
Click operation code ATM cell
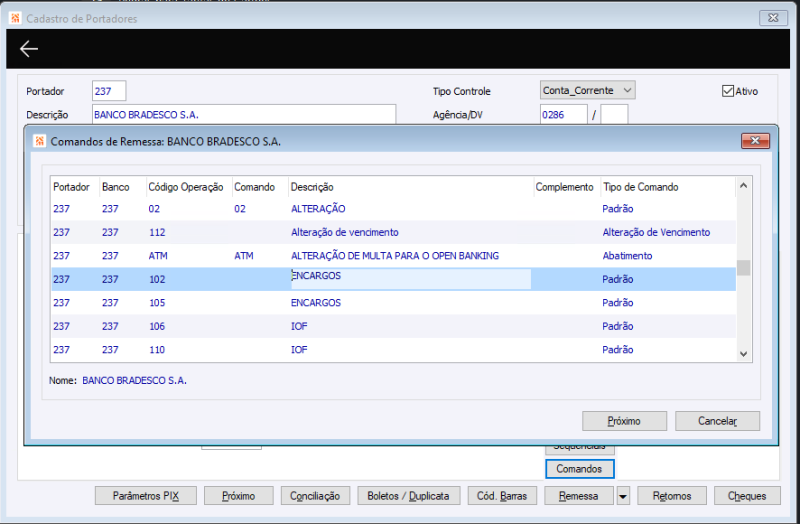pyautogui.click(x=158, y=256)
